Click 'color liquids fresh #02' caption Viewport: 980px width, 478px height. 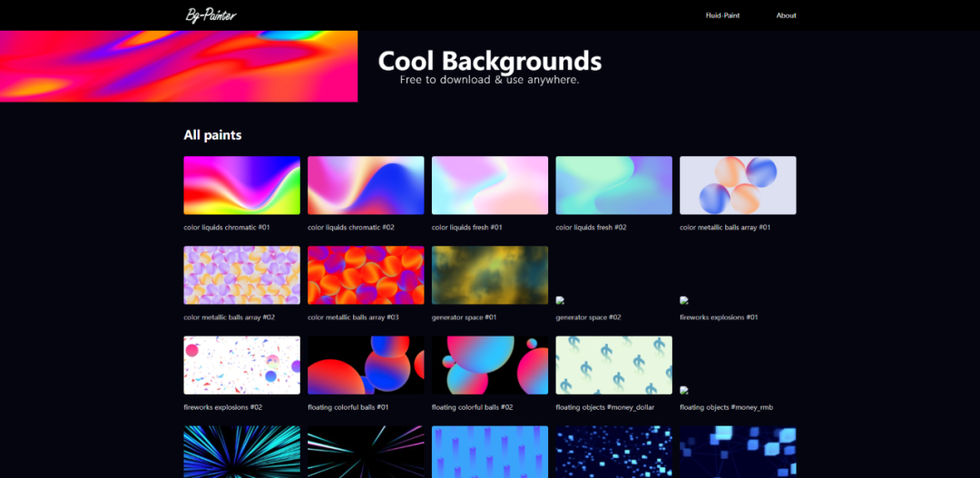point(592,228)
